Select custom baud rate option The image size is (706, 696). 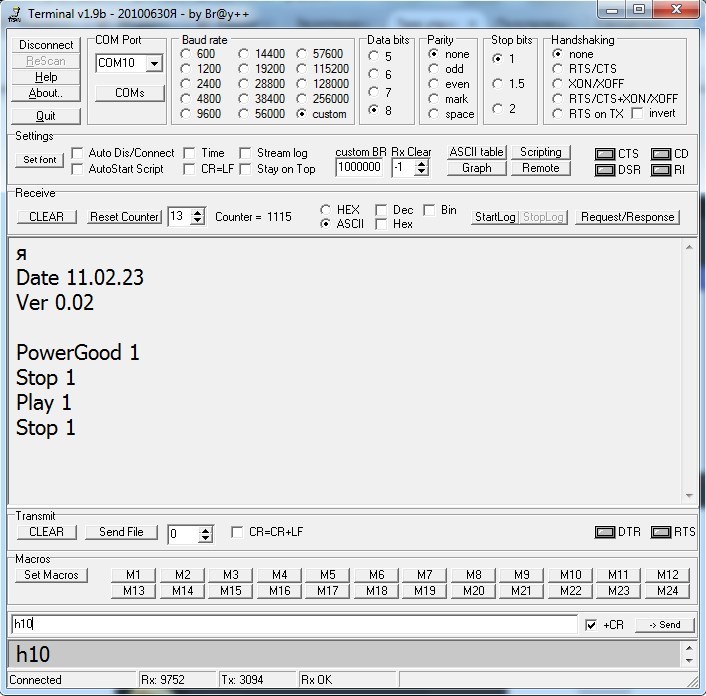tap(302, 114)
